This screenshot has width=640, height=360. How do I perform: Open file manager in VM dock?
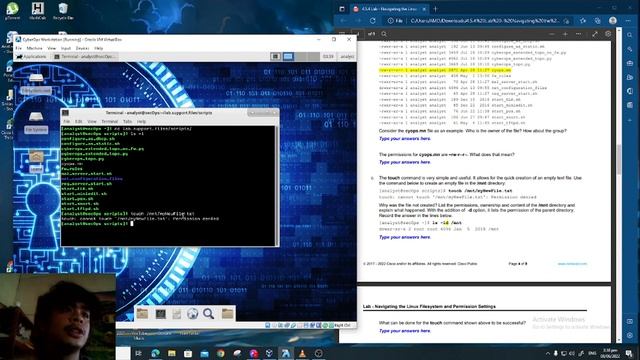click(x=142, y=313)
